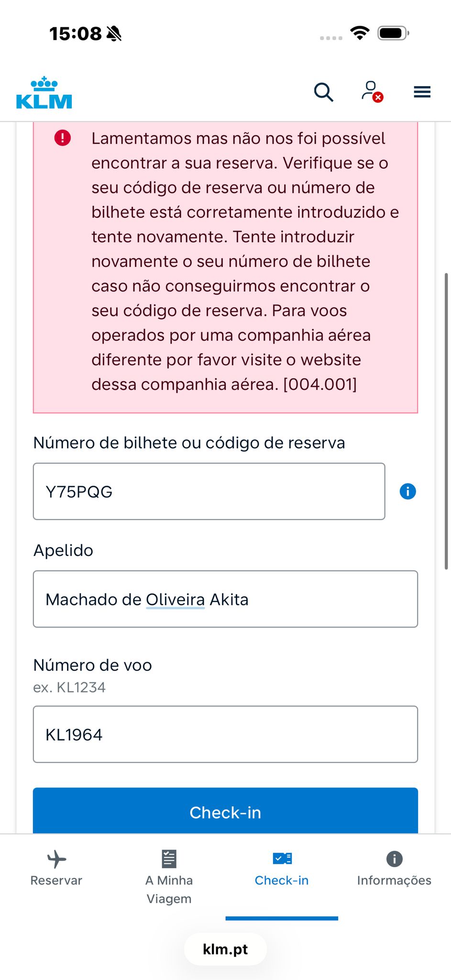Tap the KLM logo
This screenshot has width=451, height=980.
44,92
